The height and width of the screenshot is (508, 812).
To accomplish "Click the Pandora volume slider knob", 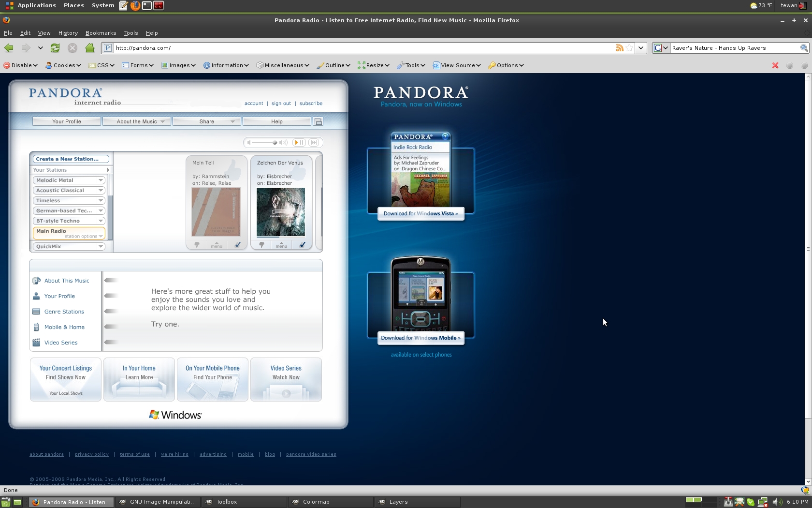I will click(x=275, y=142).
